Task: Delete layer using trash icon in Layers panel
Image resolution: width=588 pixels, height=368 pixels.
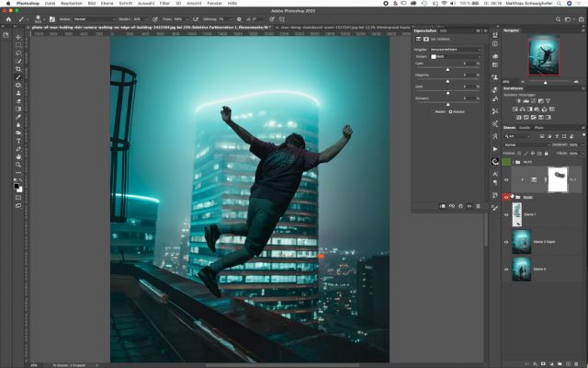Action: point(576,362)
